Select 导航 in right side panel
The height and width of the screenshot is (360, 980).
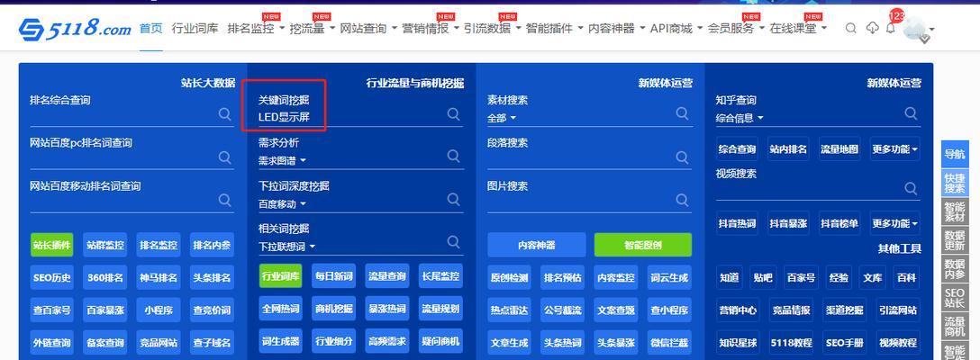click(x=955, y=155)
